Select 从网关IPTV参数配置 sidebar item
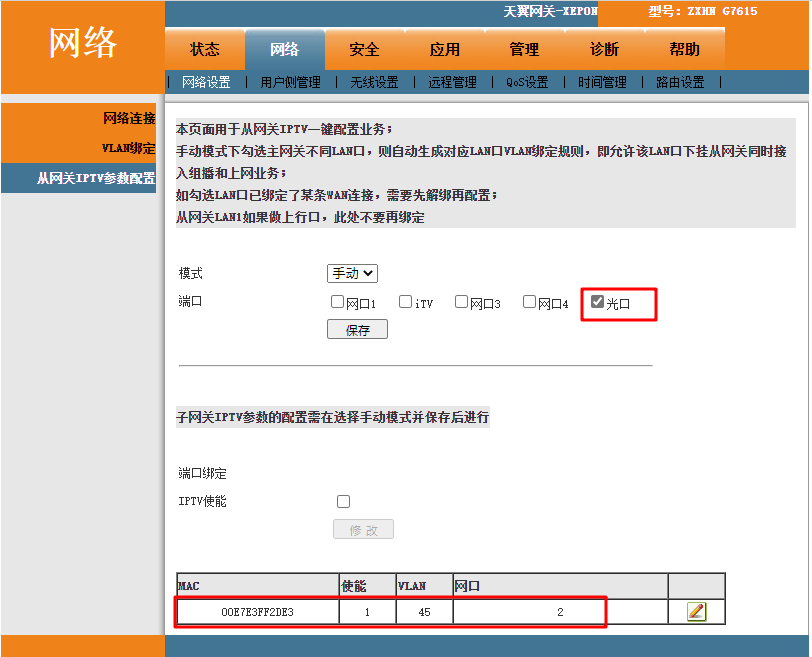Viewport: 812px width, 657px height. tap(96, 178)
